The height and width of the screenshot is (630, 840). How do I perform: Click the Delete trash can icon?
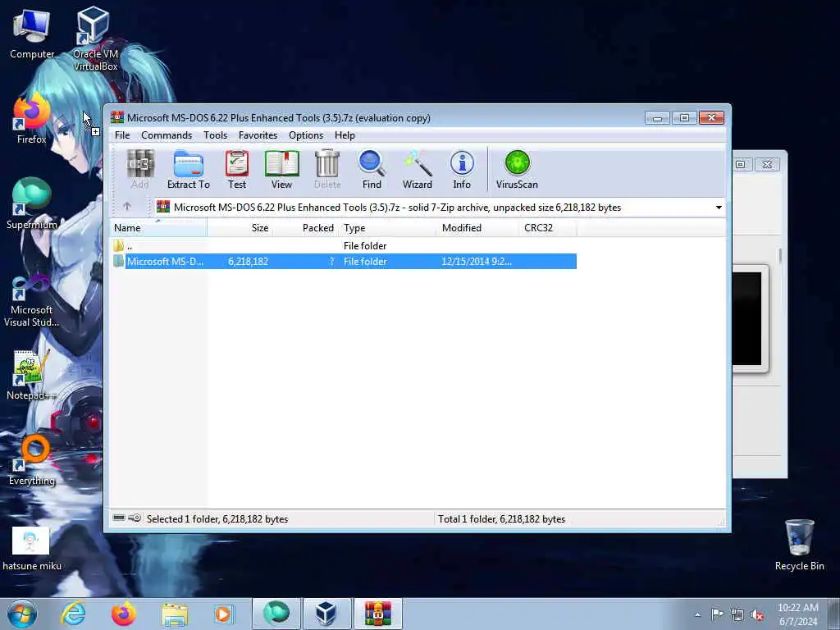pyautogui.click(x=326, y=169)
